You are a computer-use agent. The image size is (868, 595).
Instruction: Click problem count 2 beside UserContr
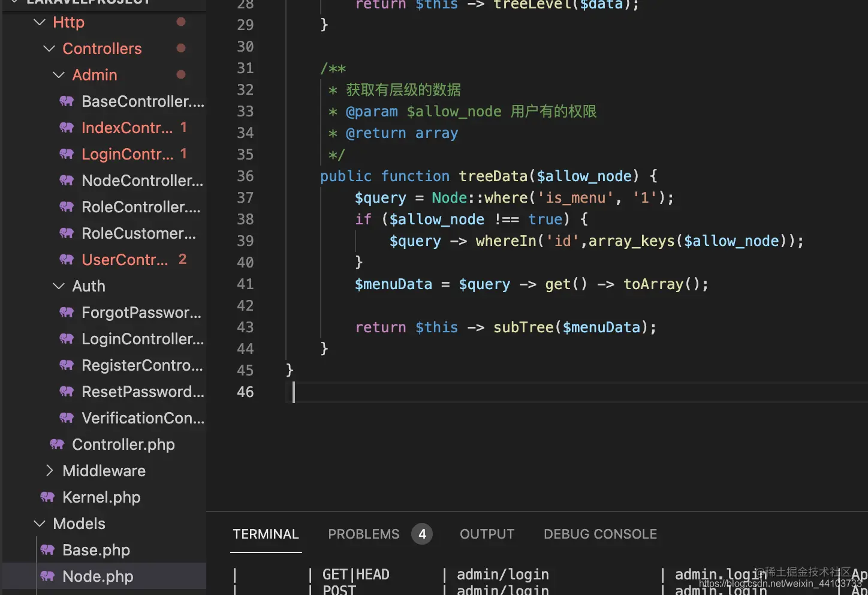tap(183, 259)
